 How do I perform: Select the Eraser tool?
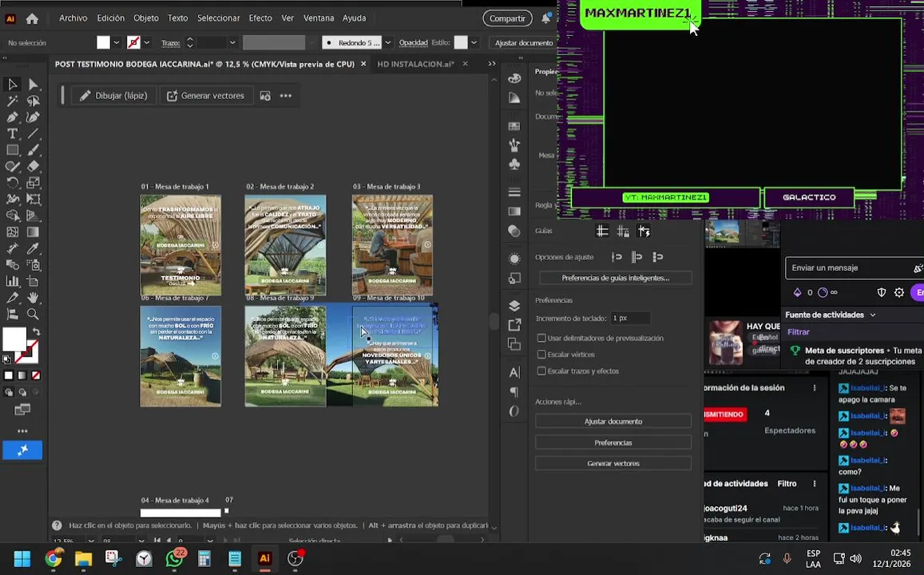coord(33,167)
